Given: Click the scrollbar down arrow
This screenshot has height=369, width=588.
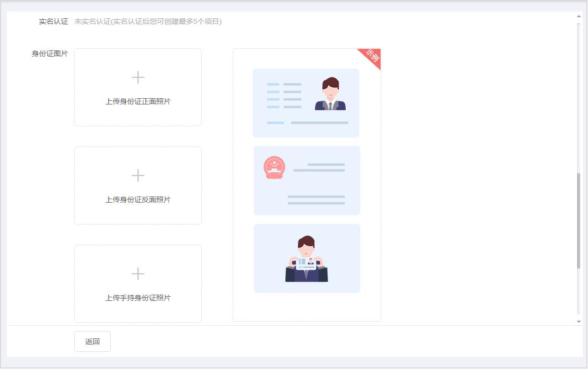Looking at the screenshot, I should [579, 322].
